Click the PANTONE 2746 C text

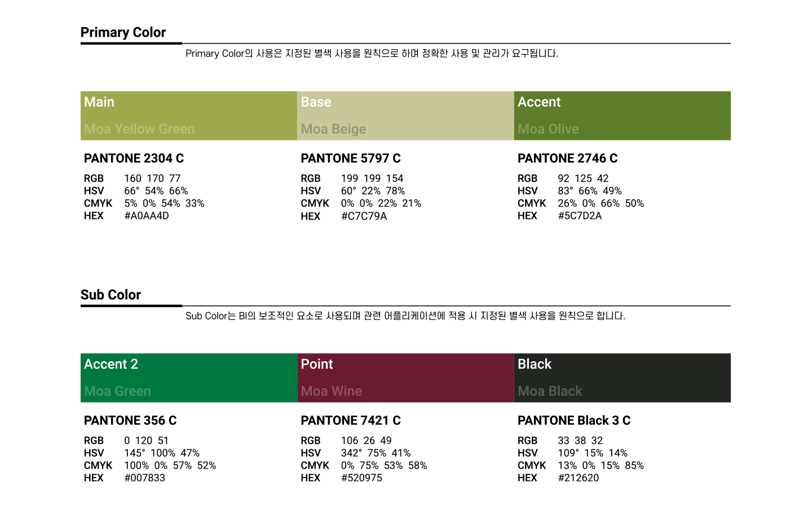pyautogui.click(x=567, y=159)
